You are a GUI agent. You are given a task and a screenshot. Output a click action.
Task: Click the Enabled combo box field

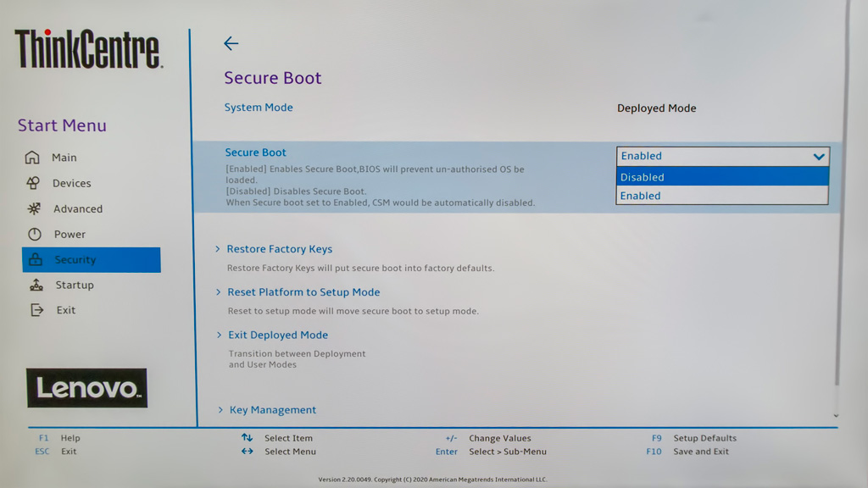[722, 156]
